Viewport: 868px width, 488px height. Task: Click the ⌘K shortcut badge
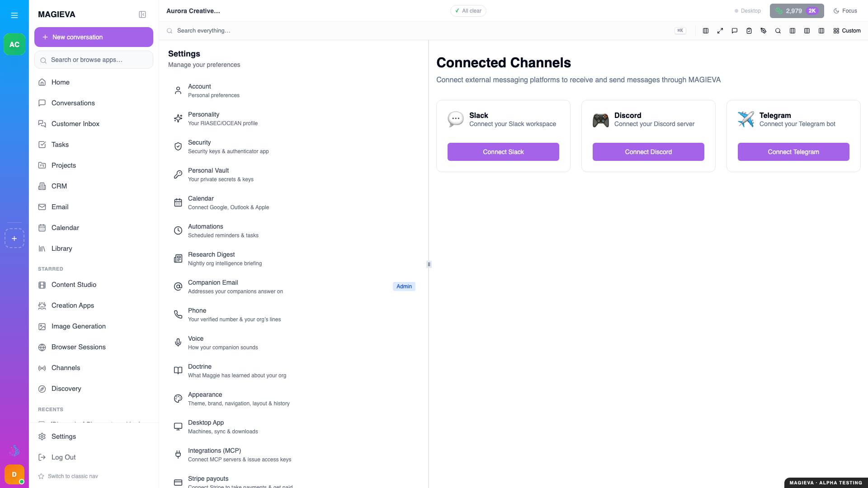[680, 31]
